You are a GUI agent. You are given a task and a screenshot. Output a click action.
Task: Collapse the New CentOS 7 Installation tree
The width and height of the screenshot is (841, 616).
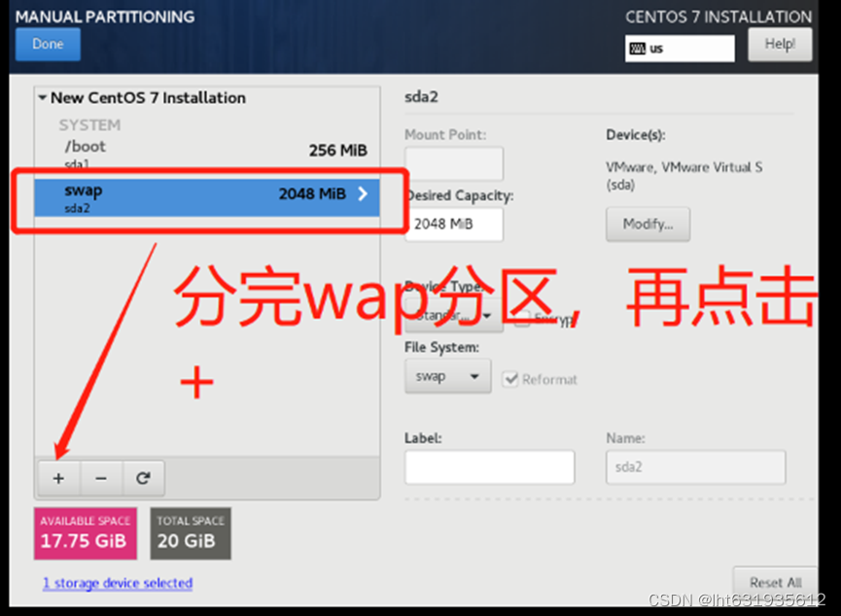tap(42, 97)
